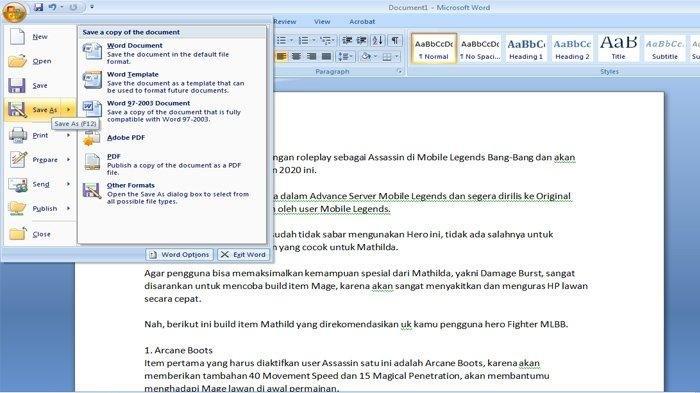The width and height of the screenshot is (700, 393).
Task: Click the Borders icon
Action: click(387, 57)
